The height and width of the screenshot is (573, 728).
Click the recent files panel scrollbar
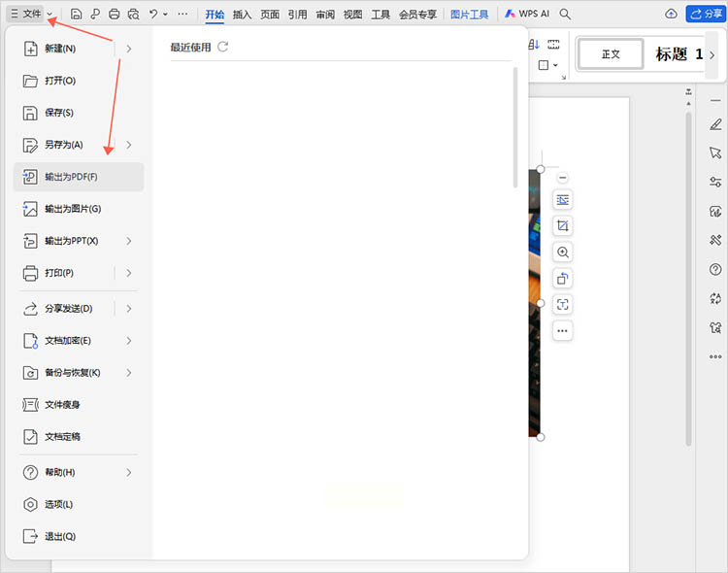click(x=514, y=127)
